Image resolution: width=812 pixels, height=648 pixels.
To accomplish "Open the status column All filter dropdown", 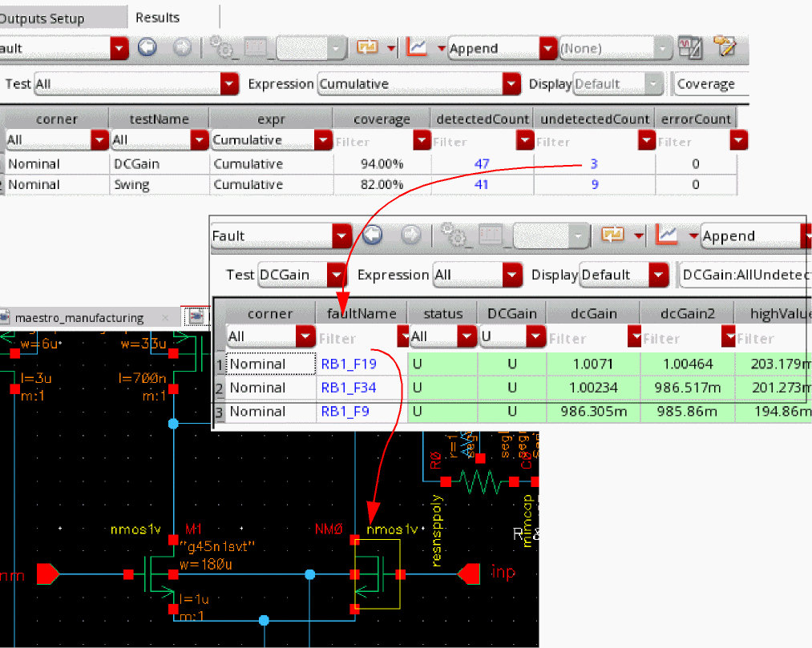I will 443,338.
